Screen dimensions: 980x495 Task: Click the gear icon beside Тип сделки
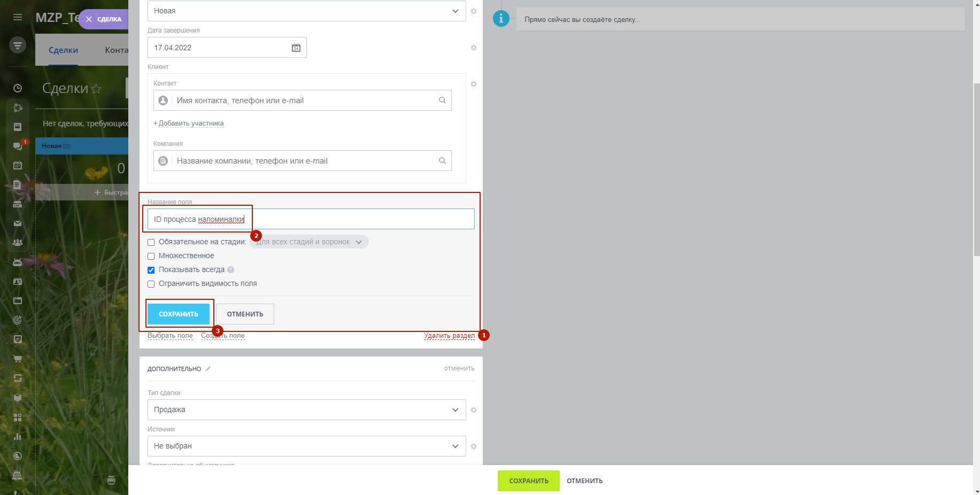click(x=473, y=410)
